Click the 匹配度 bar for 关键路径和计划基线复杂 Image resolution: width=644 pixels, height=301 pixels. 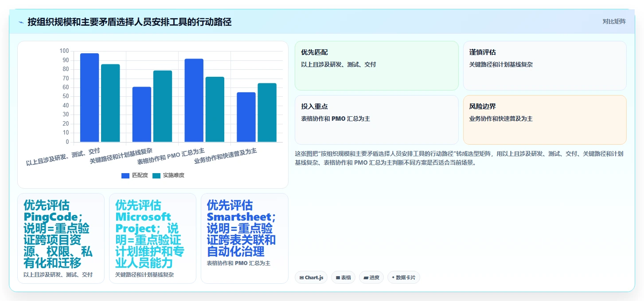pos(142,115)
